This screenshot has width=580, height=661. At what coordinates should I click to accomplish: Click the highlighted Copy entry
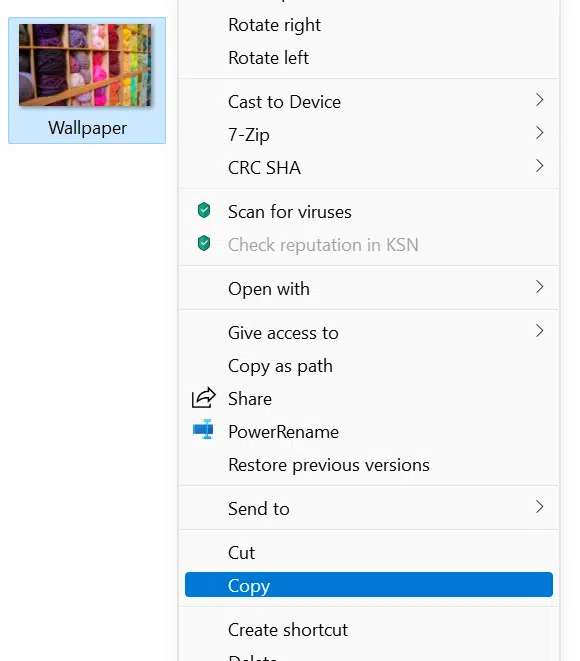[x=369, y=585]
